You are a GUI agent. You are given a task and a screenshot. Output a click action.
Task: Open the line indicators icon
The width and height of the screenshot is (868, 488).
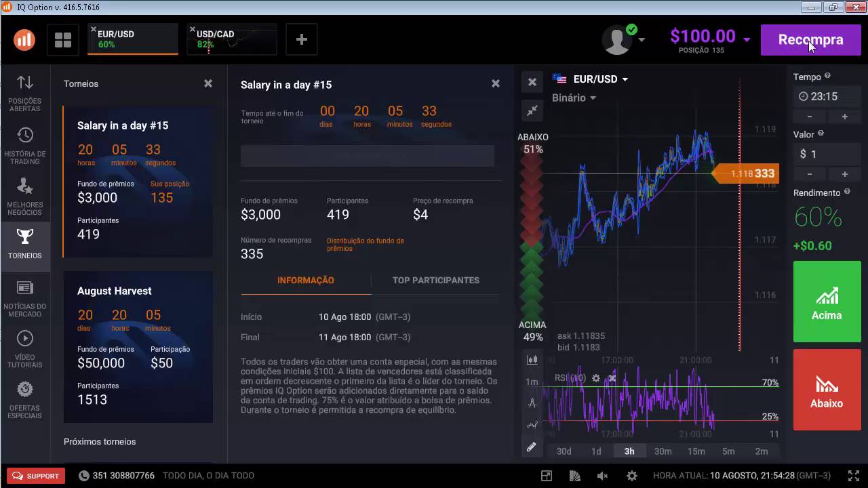(x=532, y=425)
